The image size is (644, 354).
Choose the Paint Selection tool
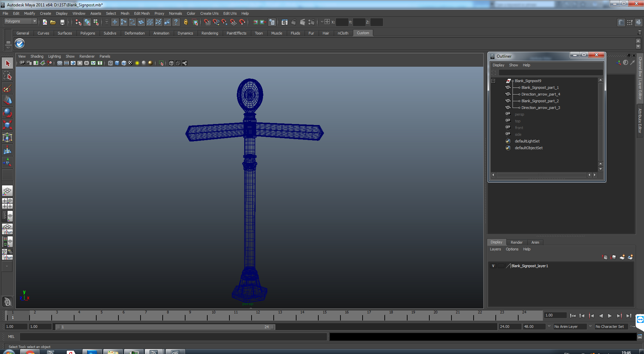pos(7,88)
